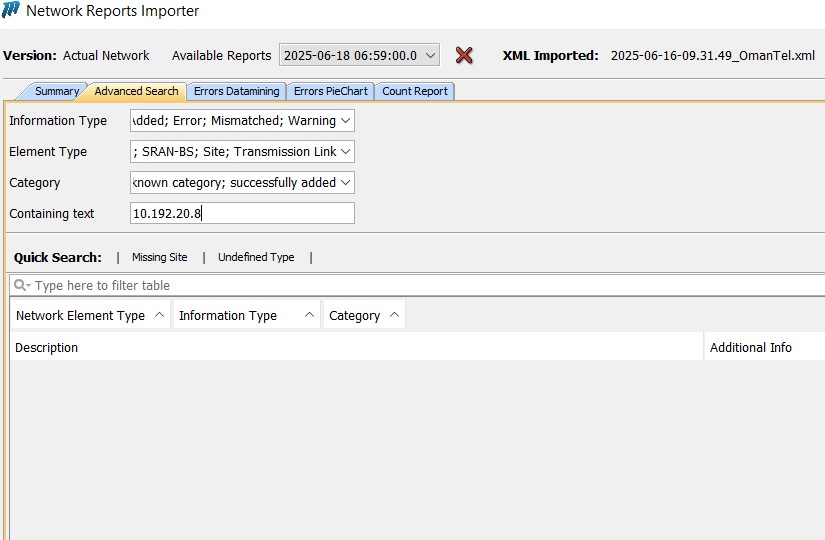Click the Containing text input field
This screenshot has width=825, height=540.
pyautogui.click(x=242, y=213)
